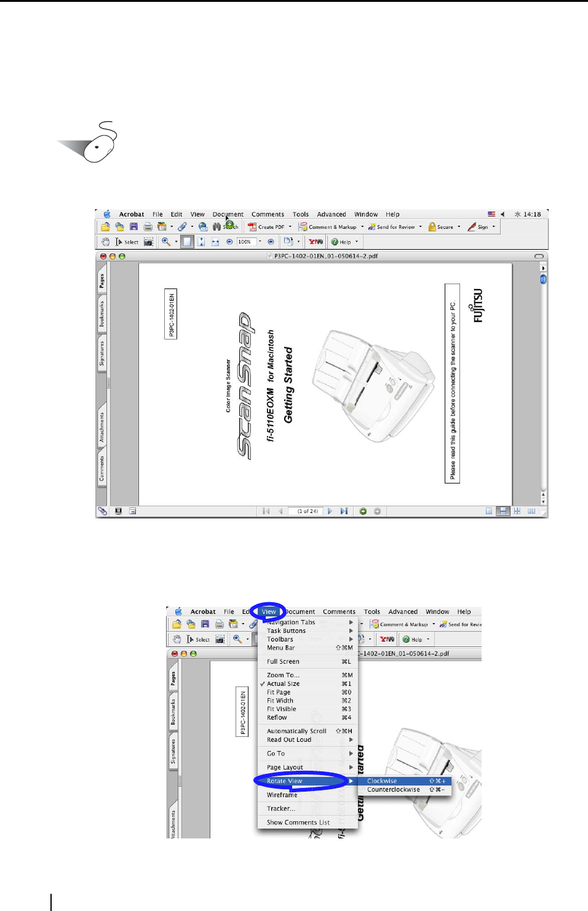The height and width of the screenshot is (911, 588).
Task: Open the Document menu in full-window screenshot menu bar
Action: tap(228, 215)
